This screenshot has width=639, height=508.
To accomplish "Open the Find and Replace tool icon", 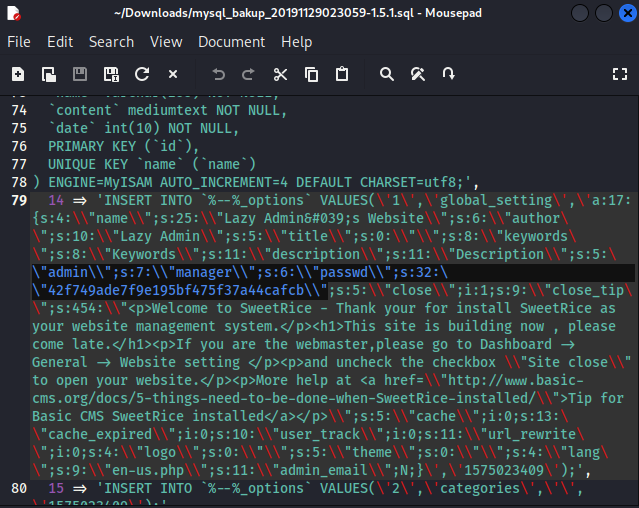I will click(x=418, y=74).
